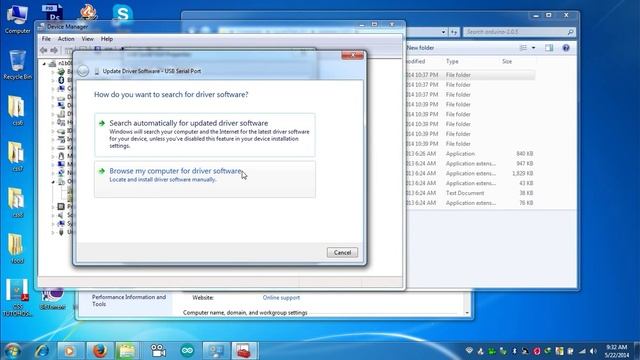
Task: Click the Windows Start orb
Action: click(12, 351)
